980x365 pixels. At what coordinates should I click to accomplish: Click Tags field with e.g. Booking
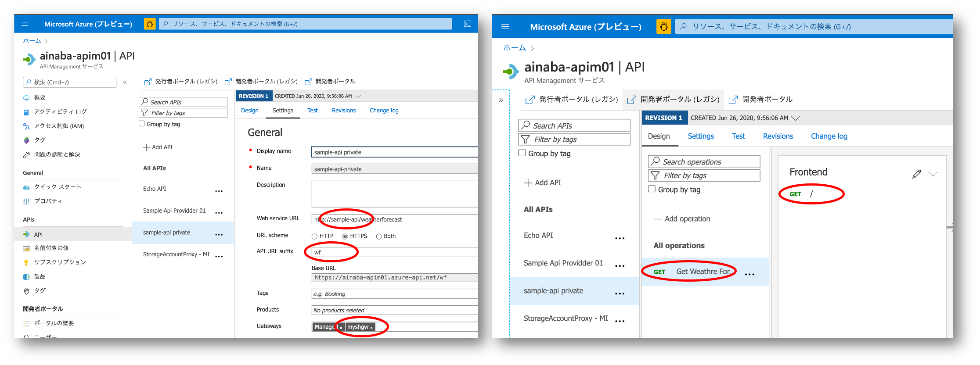(x=394, y=294)
